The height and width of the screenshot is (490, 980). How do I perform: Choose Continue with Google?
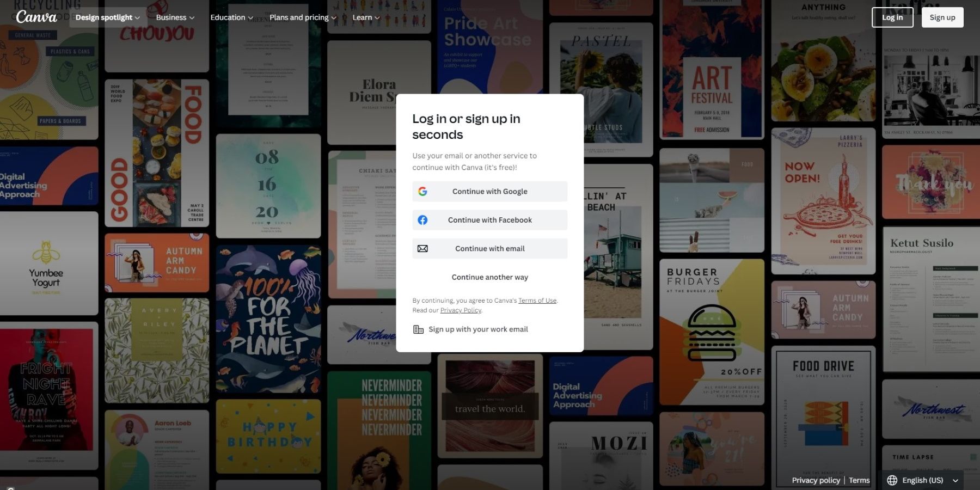[x=490, y=192]
